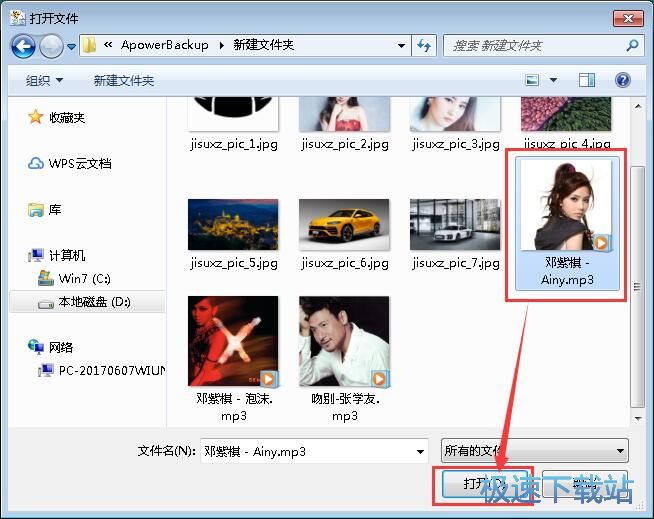The height and width of the screenshot is (519, 654).
Task: Select the jisuxz_pic_5.jpg night city thumbnail
Action: point(233,224)
